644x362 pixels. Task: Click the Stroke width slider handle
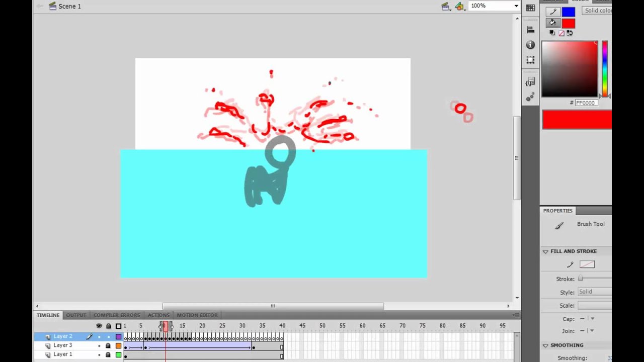click(x=580, y=279)
